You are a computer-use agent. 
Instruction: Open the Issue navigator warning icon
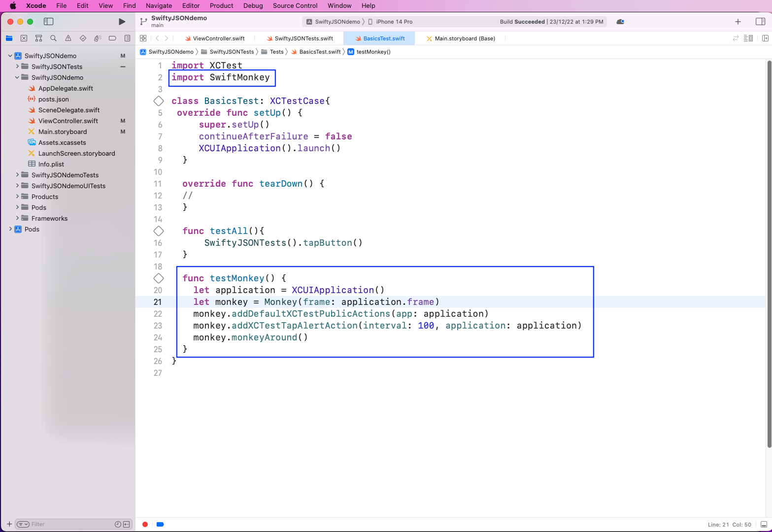coord(68,38)
